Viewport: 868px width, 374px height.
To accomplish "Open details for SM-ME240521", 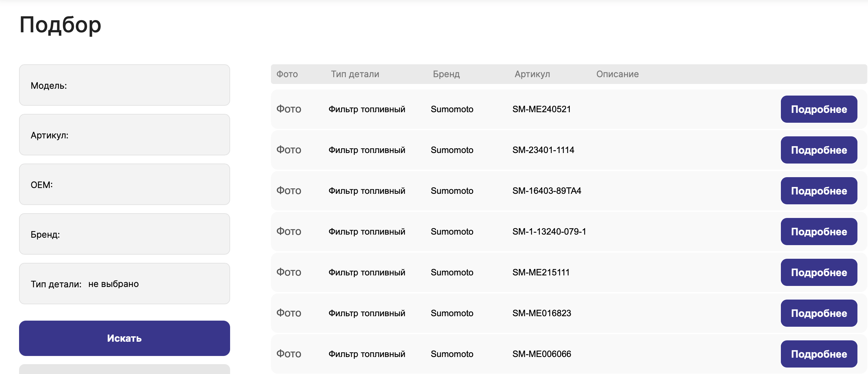I will (x=819, y=109).
